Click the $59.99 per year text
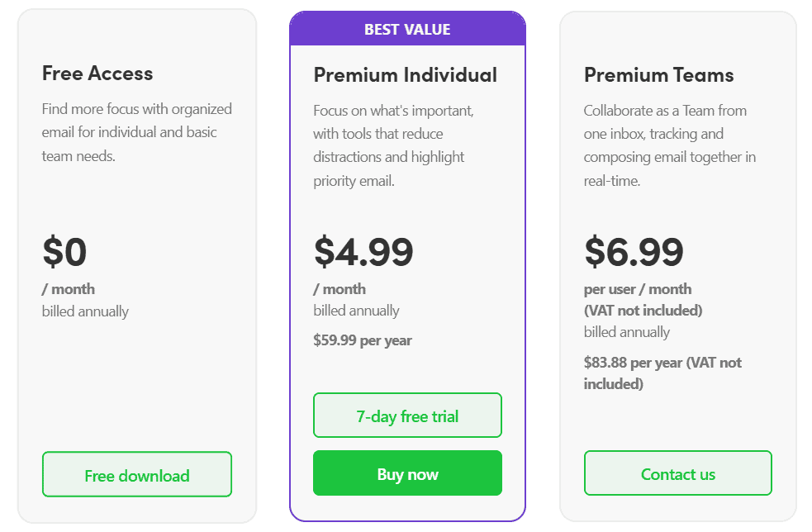Screen dimensions: 812x532 [x=363, y=340]
